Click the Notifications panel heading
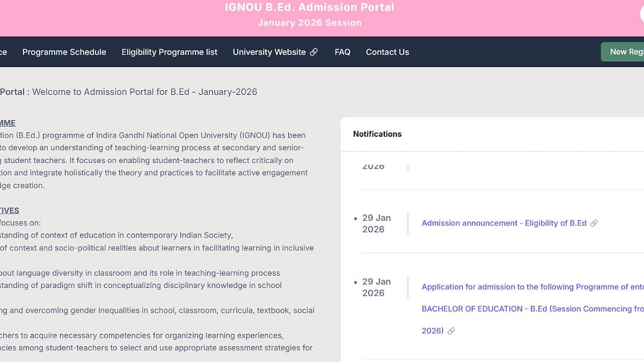 pyautogui.click(x=377, y=134)
